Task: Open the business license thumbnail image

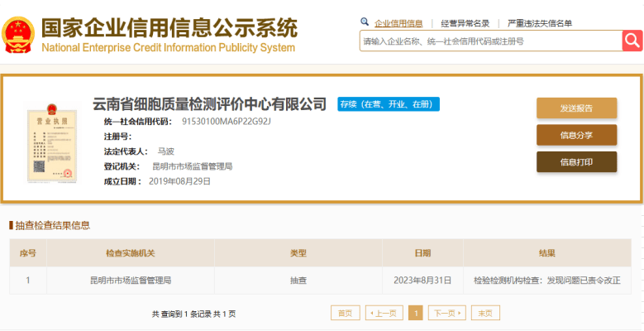Action: coord(52,143)
